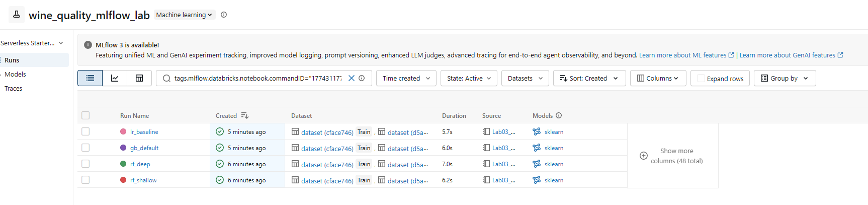Click the Models column info icon
The width and height of the screenshot is (868, 205).
(x=559, y=115)
